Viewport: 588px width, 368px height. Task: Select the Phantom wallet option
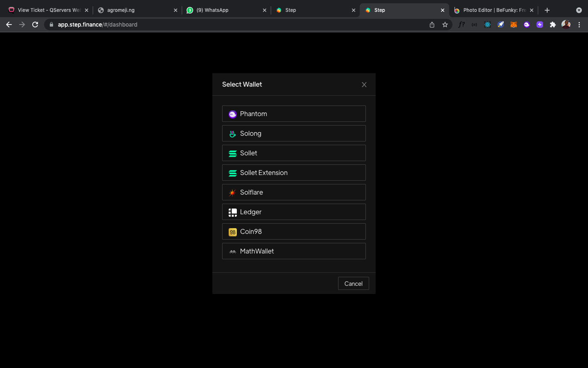click(x=294, y=114)
